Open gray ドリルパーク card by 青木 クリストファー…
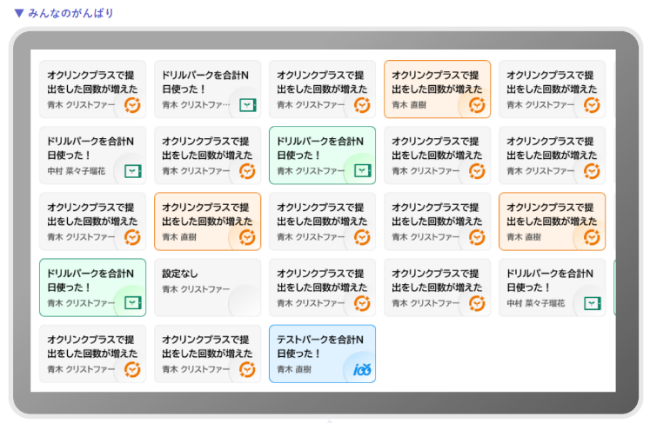Image resolution: width=650 pixels, height=423 pixels. coord(208,89)
